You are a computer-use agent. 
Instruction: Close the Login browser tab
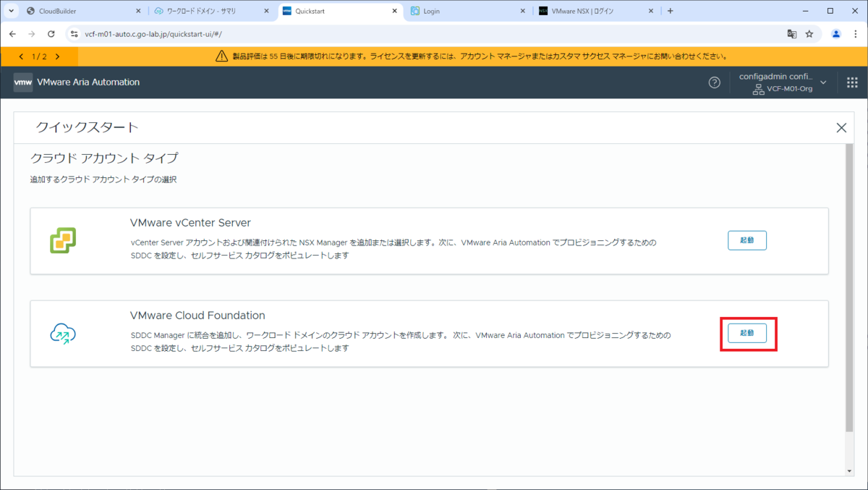tap(522, 11)
